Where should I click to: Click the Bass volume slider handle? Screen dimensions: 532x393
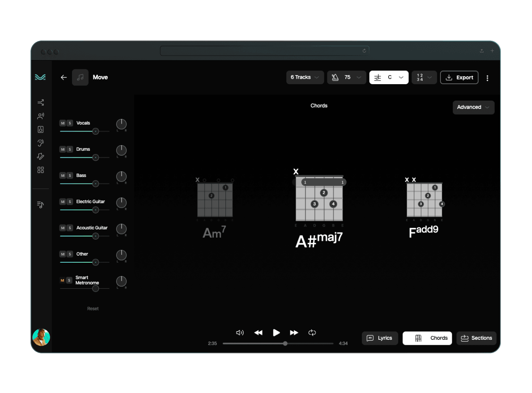95,184
